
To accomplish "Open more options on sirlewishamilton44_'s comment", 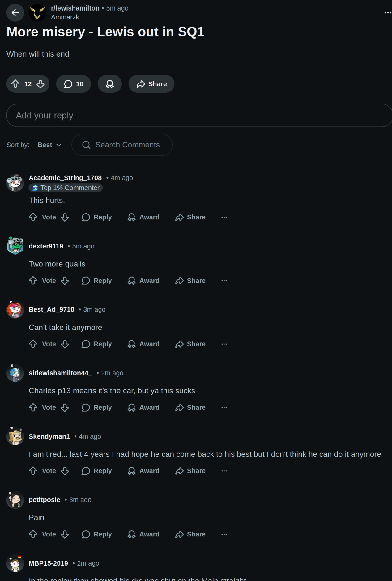I will coord(224,407).
